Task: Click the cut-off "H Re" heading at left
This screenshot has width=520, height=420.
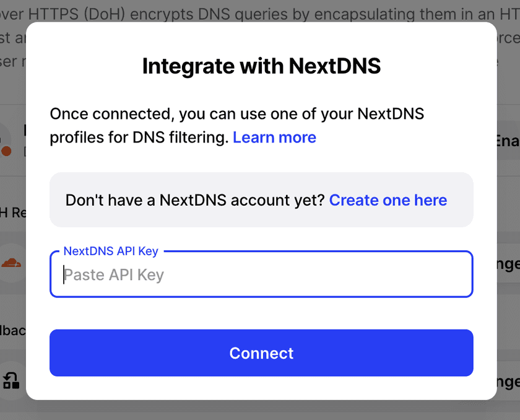Action: pos(12,212)
